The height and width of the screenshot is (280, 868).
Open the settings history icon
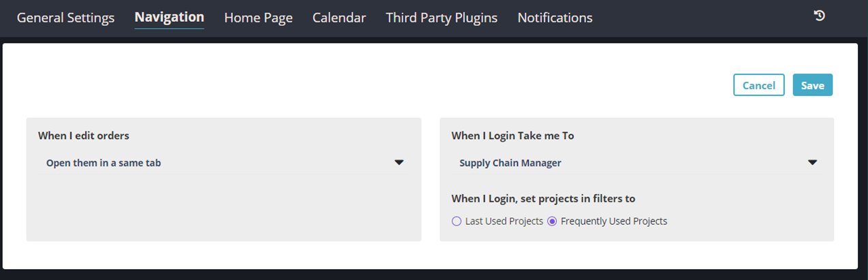[x=820, y=16]
